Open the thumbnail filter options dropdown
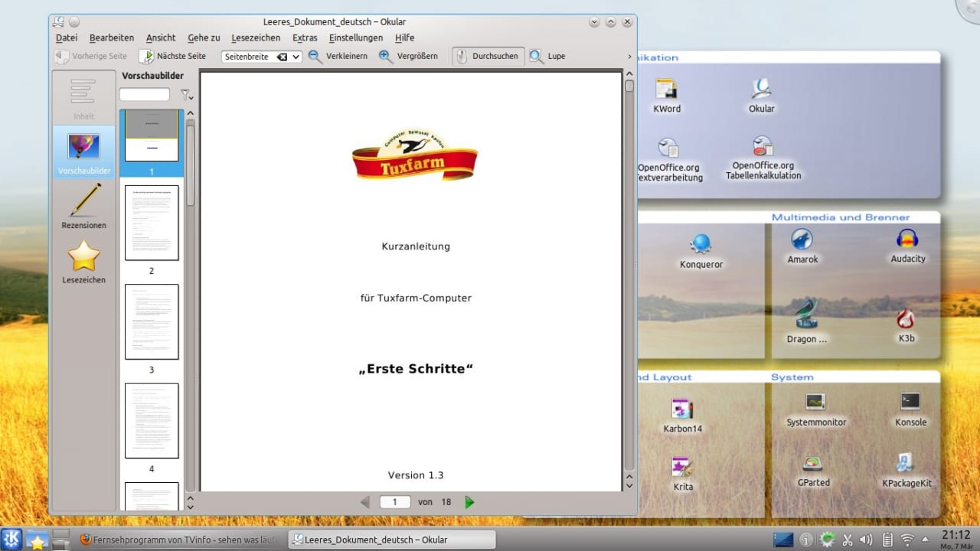The image size is (980, 551). point(186,95)
